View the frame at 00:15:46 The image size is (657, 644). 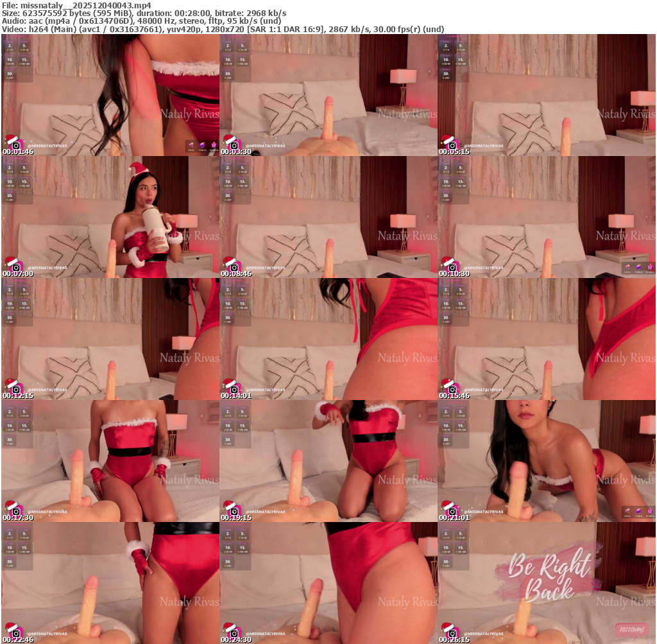[x=547, y=339]
